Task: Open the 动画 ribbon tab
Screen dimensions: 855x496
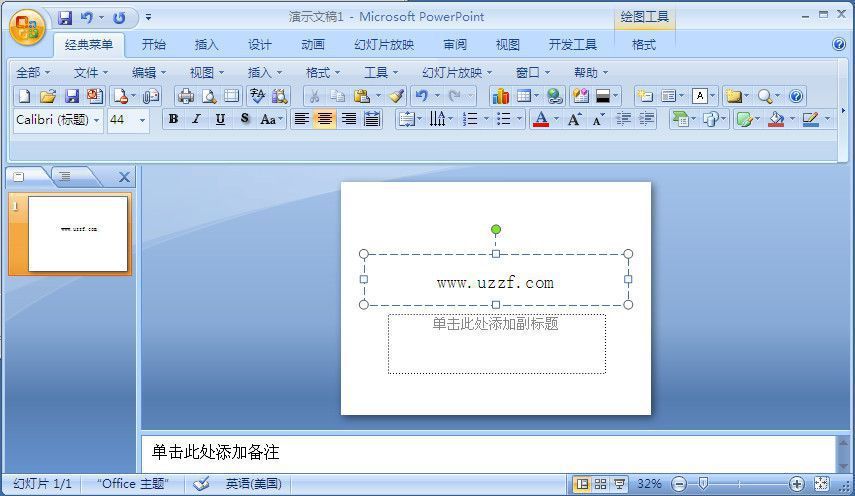Action: click(313, 45)
